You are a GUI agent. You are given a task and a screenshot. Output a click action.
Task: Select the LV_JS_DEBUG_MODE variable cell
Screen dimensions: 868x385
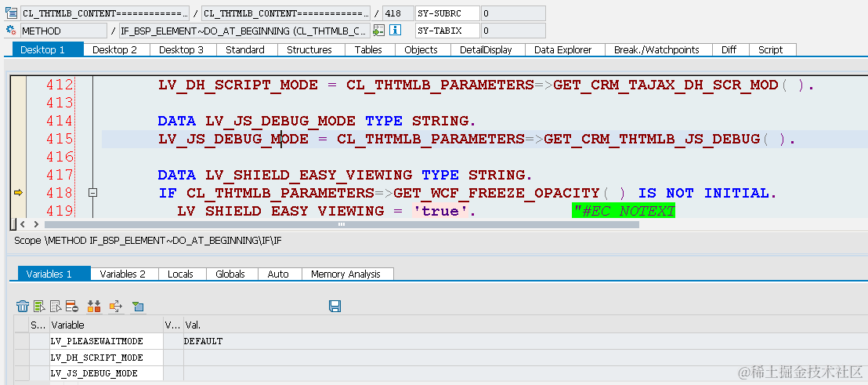tap(107, 373)
